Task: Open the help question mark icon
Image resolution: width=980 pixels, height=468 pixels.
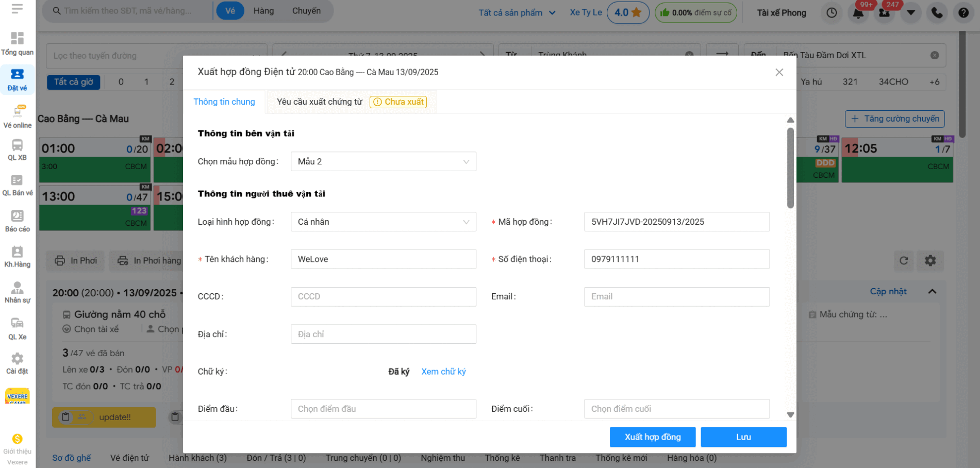Action: (x=963, y=13)
